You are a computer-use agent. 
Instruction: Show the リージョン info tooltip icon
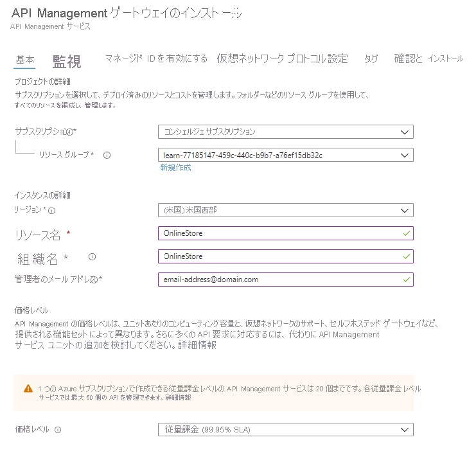pyautogui.click(x=52, y=210)
